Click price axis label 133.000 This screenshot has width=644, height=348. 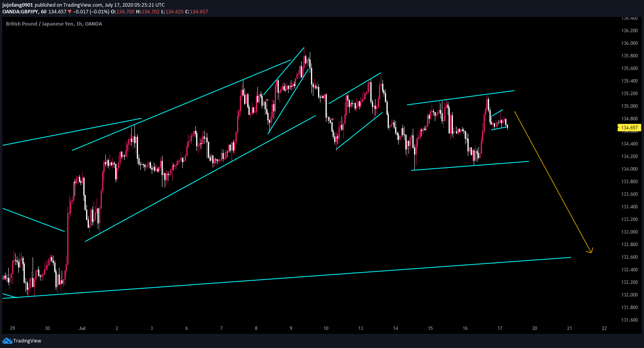(x=629, y=232)
